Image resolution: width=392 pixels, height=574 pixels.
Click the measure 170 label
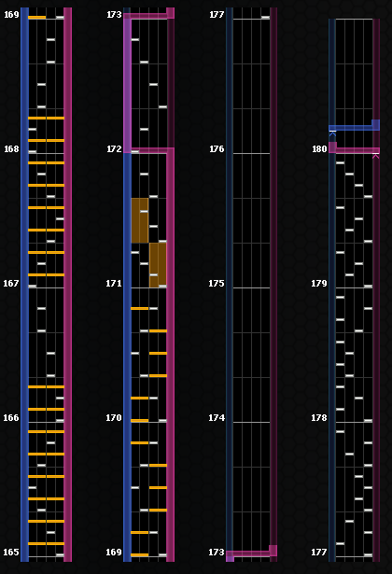tap(114, 417)
